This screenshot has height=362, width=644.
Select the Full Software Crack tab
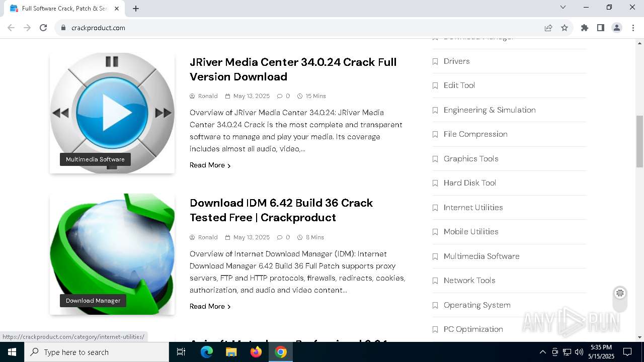64,9
